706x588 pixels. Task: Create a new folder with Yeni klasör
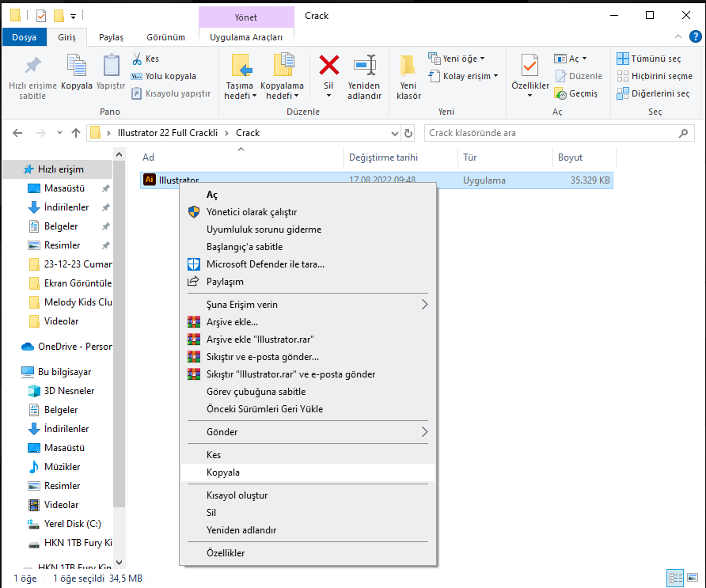[x=408, y=77]
